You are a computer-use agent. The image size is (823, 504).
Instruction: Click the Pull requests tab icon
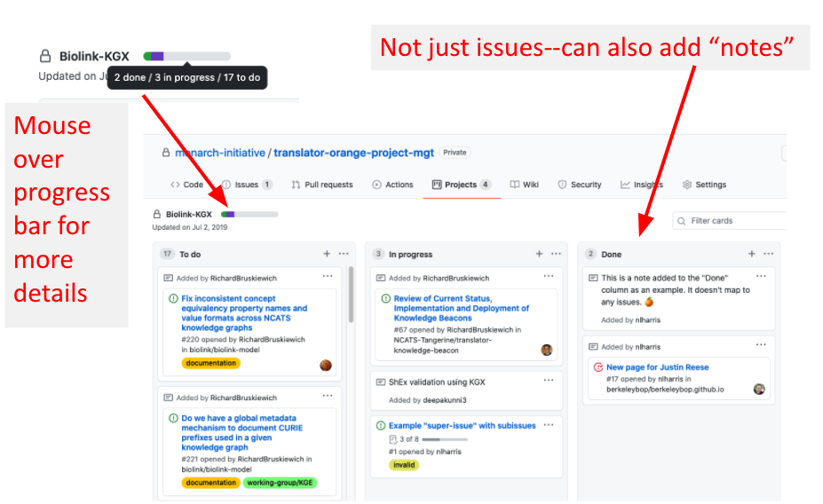coord(296,185)
